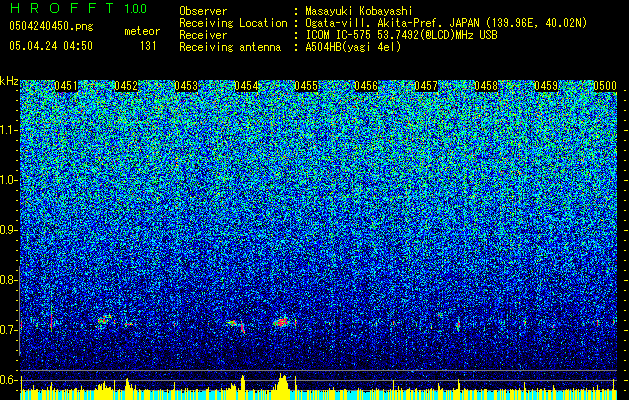Viewport: 629px width, 400px height.
Task: Click the Receiver label
Action: tap(203, 35)
